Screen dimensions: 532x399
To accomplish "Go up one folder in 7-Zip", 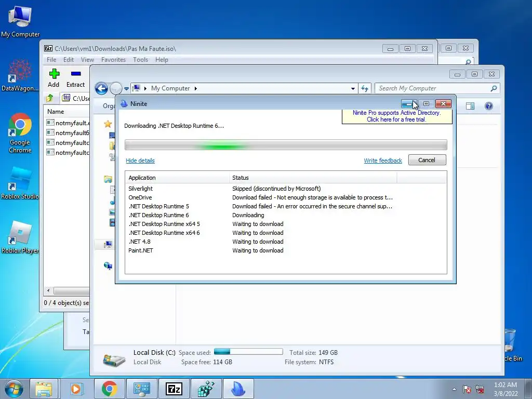I will [50, 98].
